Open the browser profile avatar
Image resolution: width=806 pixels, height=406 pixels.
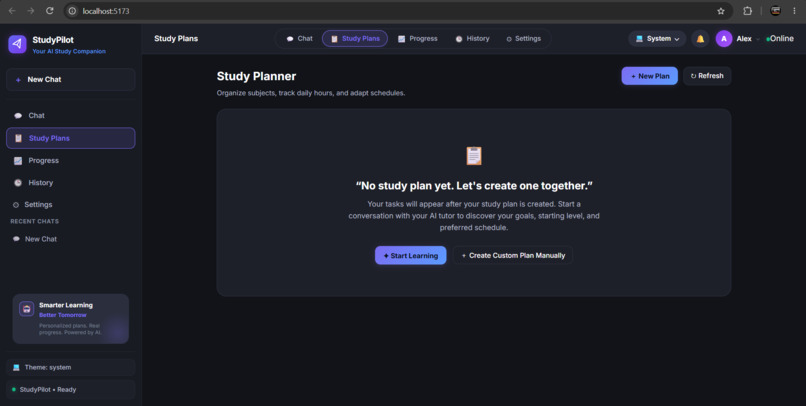tap(775, 11)
